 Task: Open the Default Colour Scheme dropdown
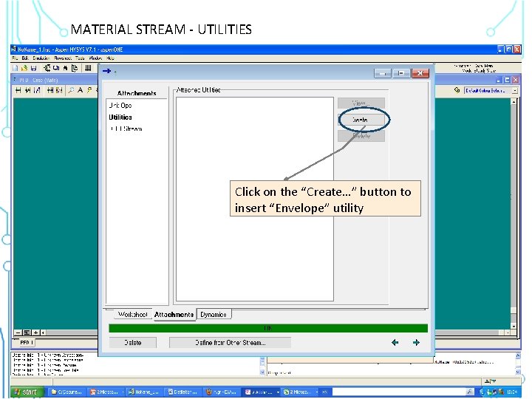tap(515, 91)
